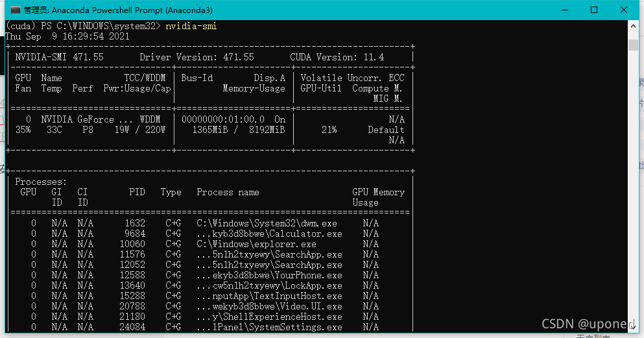Click the C:\Windows\explorer.exe process
This screenshot has height=338, width=644.
coord(256,244)
